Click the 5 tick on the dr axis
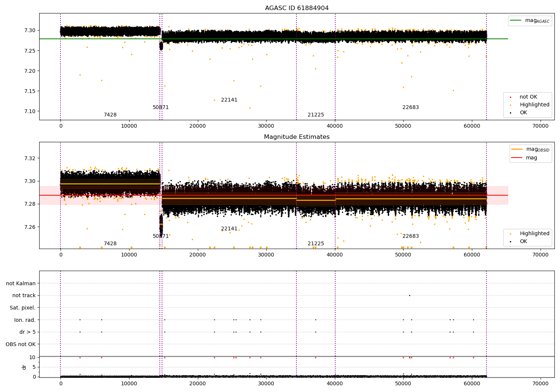Image resolution: width=560 pixels, height=392 pixels. pyautogui.click(x=34, y=367)
